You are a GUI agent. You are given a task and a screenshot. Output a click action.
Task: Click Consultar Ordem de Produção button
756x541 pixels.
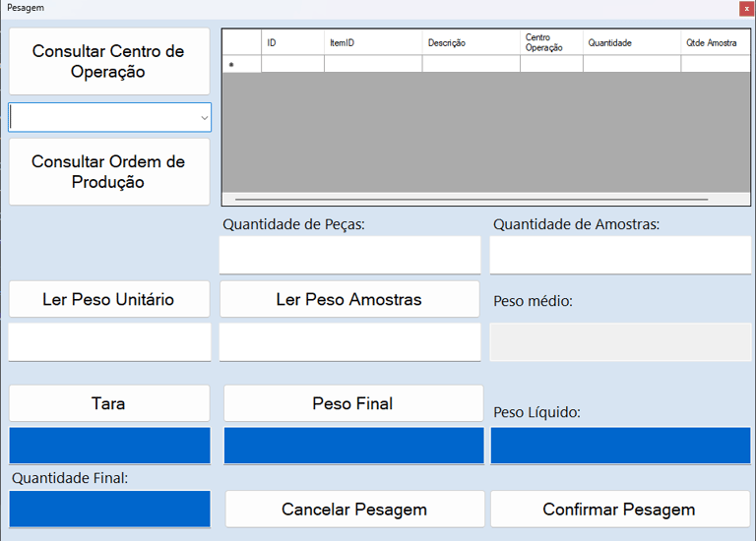(x=109, y=171)
